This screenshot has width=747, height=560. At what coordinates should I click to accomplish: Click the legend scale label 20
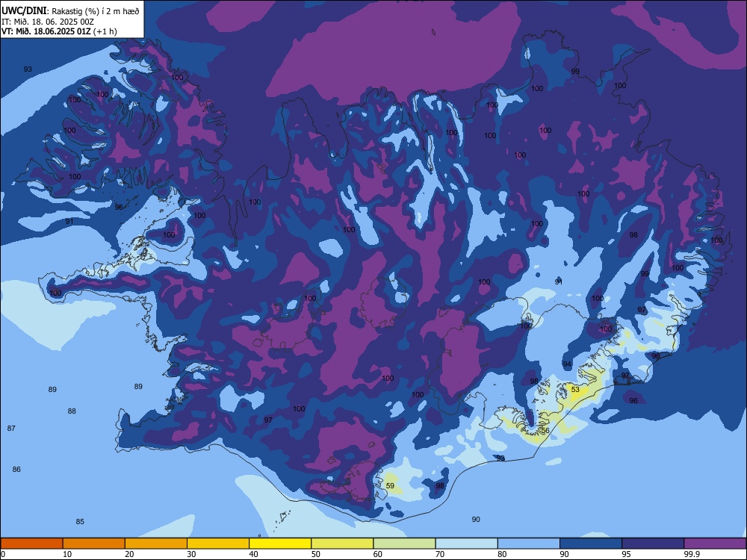point(129,554)
